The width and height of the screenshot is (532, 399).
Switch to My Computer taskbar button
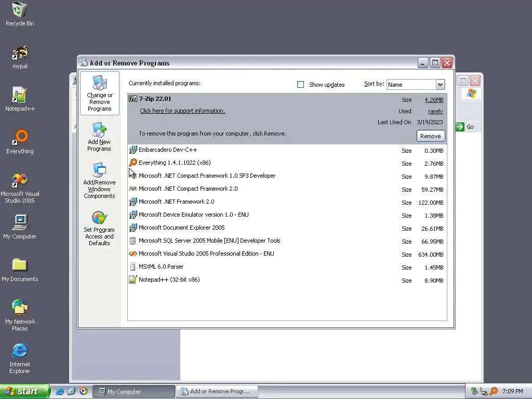click(x=134, y=392)
